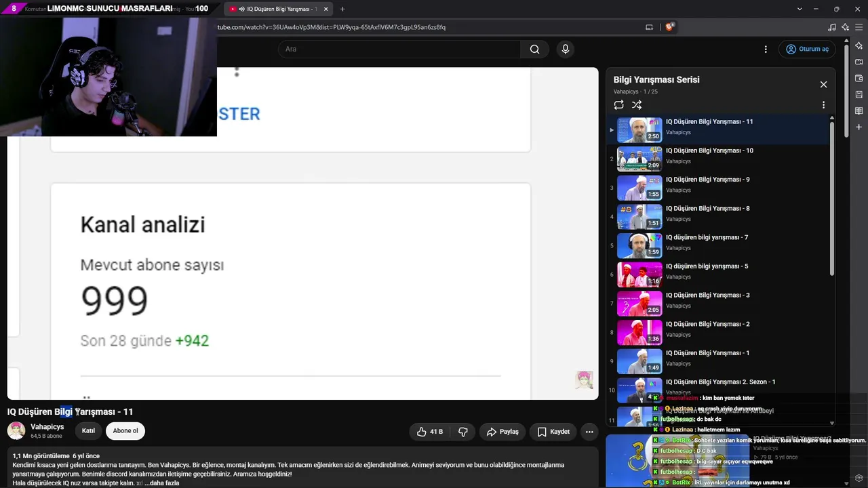Open more actions three-dot button beside Kaydet
868x488 pixels.
click(589, 432)
